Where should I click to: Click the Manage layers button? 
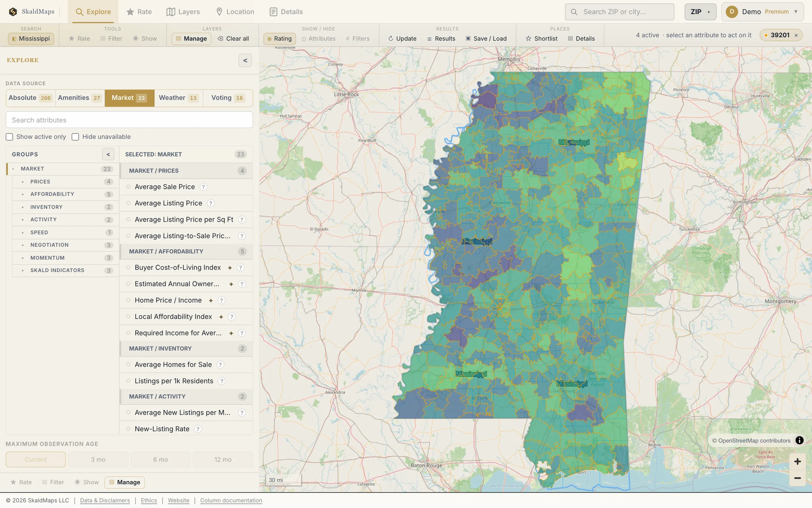pos(191,38)
